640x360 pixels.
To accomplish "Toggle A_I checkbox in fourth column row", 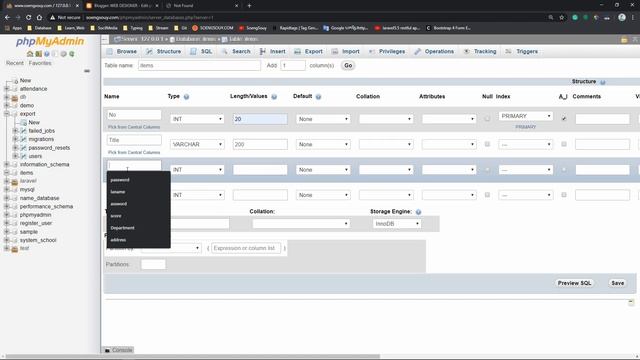I will (x=564, y=195).
